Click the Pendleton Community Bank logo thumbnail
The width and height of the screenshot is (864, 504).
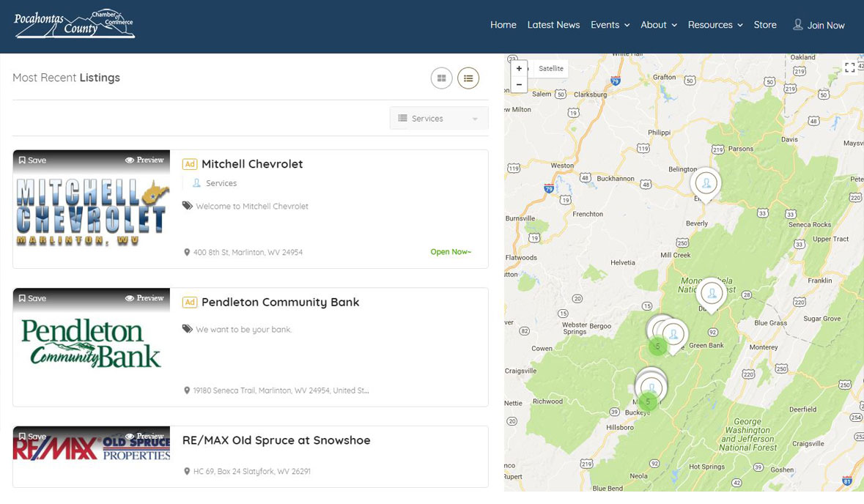pyautogui.click(x=92, y=347)
